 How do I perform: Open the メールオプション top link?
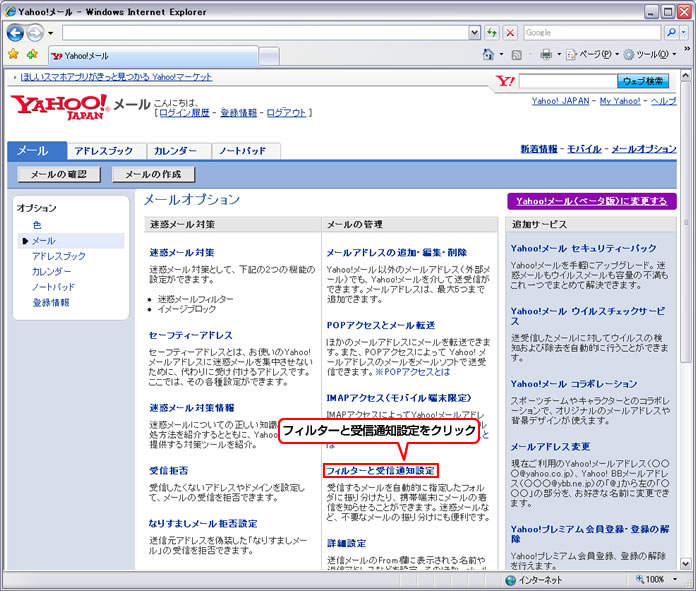click(x=644, y=149)
